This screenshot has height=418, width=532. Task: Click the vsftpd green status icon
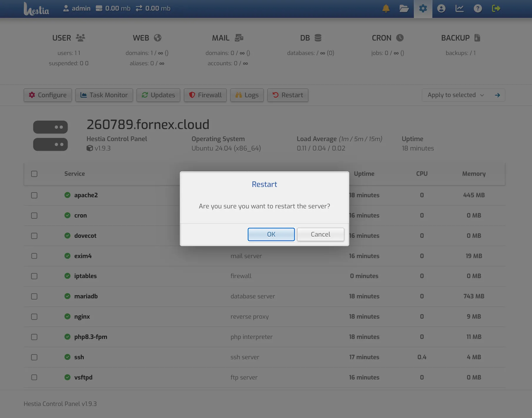[x=67, y=377]
